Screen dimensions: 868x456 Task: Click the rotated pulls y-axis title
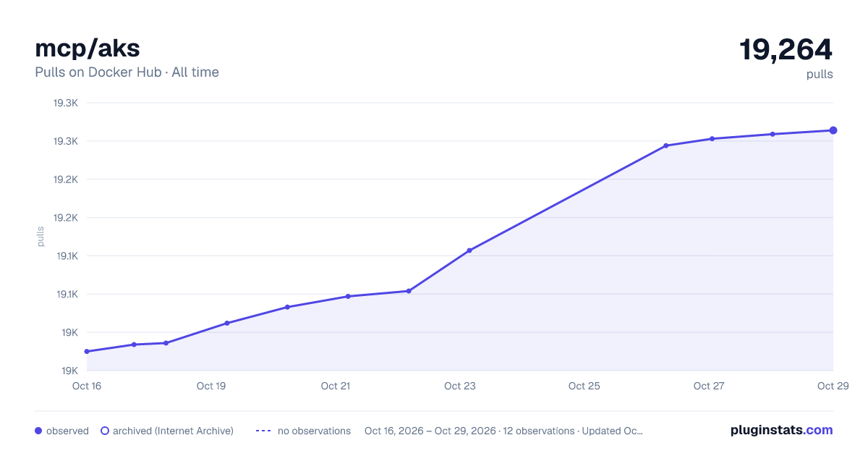pyautogui.click(x=41, y=237)
